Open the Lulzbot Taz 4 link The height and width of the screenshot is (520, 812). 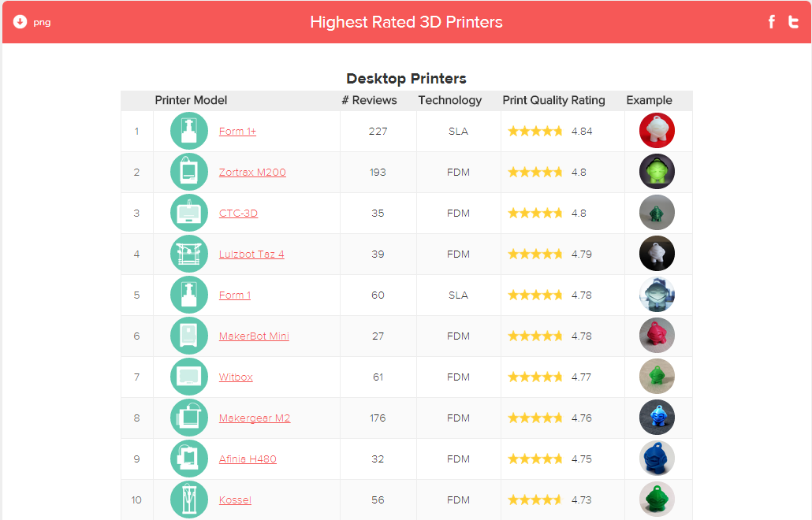[x=251, y=254]
